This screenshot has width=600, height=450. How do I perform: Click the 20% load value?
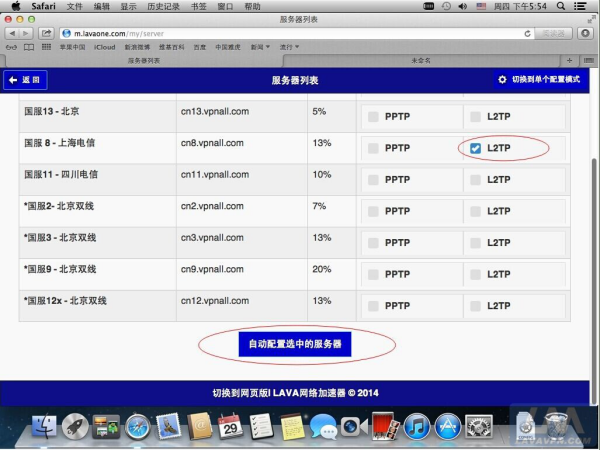click(x=322, y=269)
